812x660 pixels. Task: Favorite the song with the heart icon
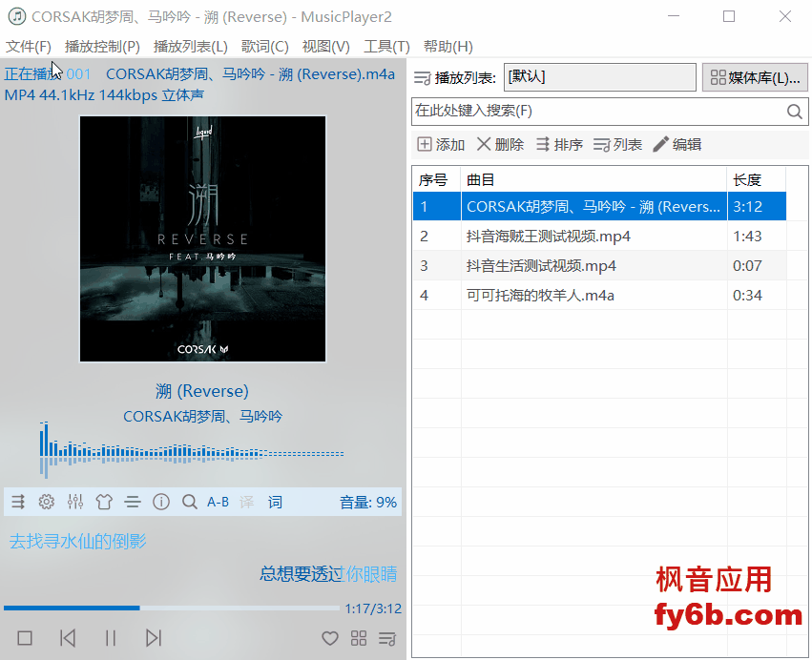point(330,638)
